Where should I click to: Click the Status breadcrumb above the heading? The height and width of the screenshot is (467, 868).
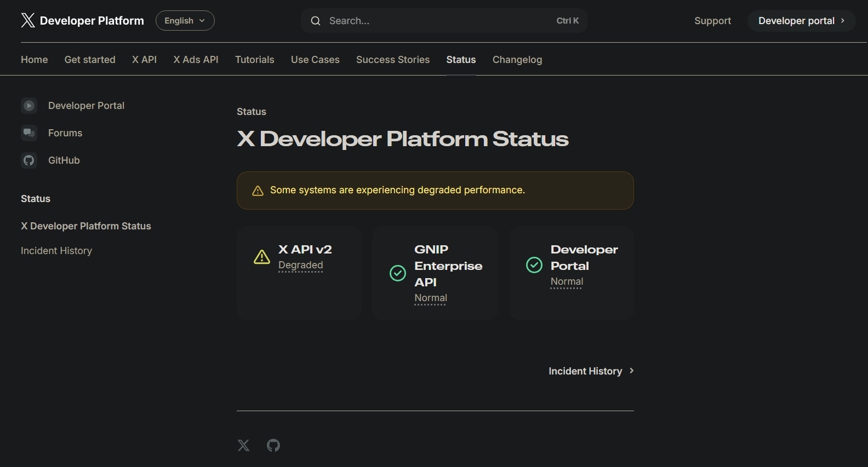252,112
